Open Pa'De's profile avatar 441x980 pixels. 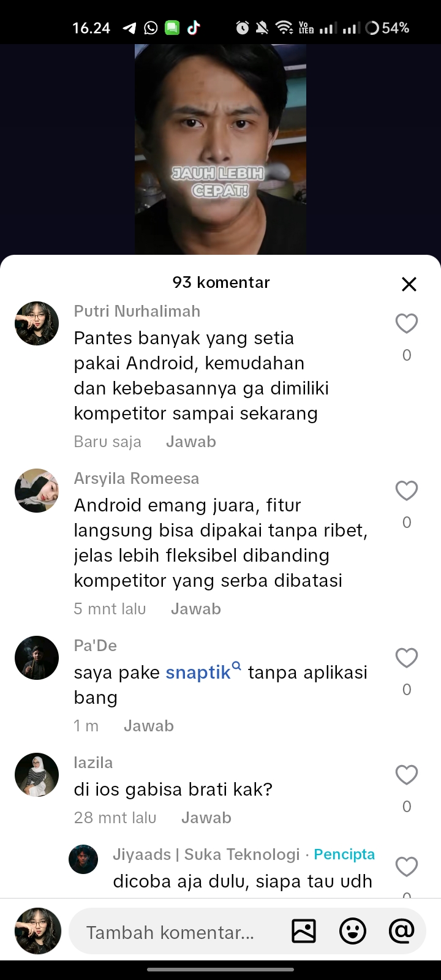(x=37, y=658)
